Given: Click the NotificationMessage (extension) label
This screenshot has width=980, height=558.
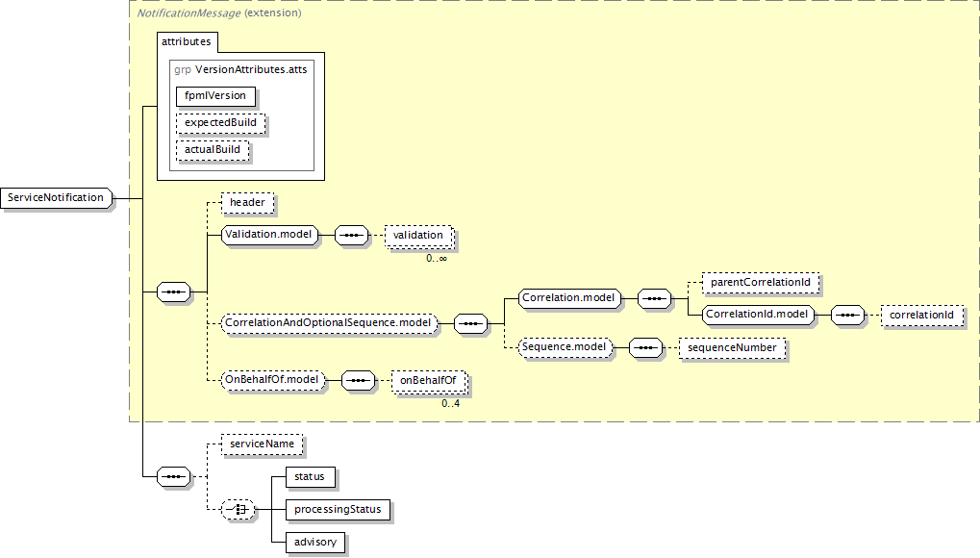Looking at the screenshot, I should pos(218,13).
